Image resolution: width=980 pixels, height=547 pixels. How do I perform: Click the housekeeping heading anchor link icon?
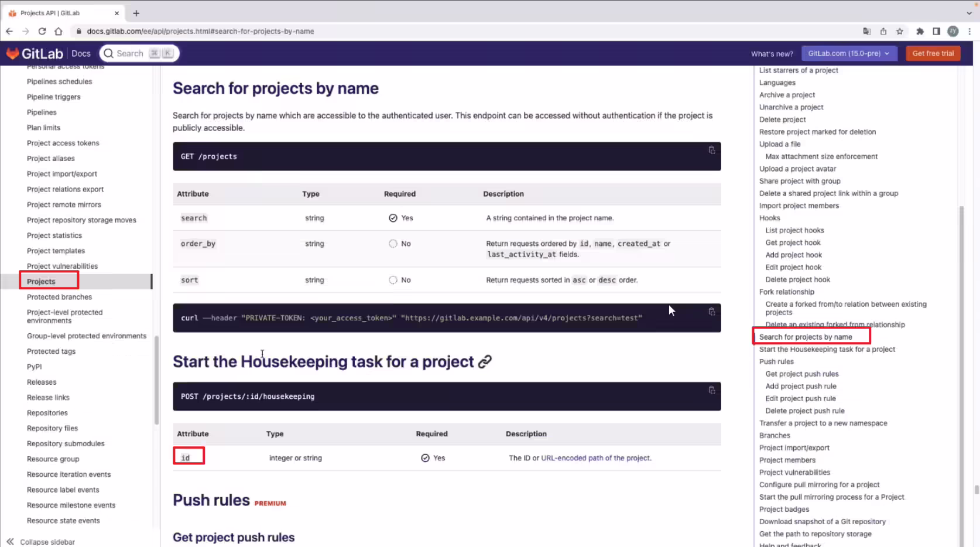coord(485,362)
